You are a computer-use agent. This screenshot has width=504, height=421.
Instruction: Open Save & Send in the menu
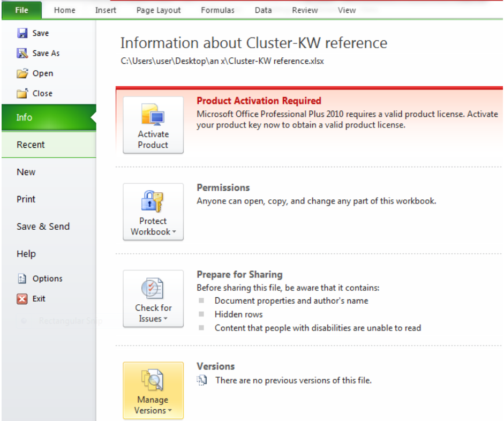coord(49,227)
